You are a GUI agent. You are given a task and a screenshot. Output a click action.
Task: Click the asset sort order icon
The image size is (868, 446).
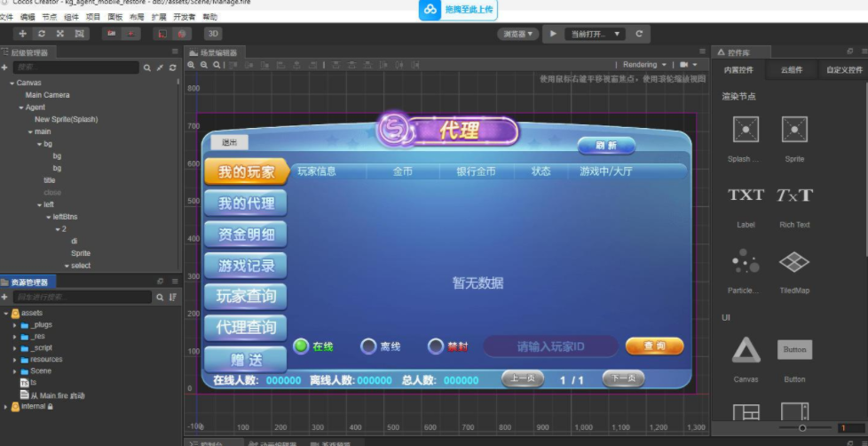pyautogui.click(x=173, y=298)
